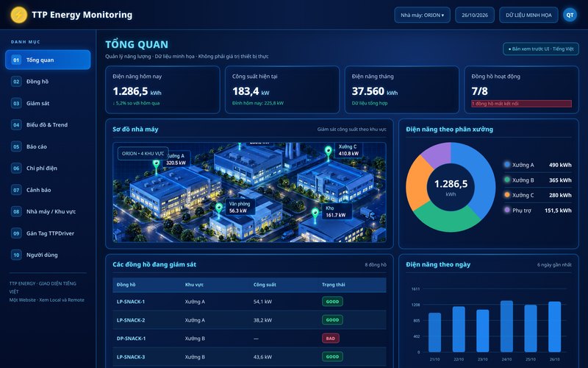The image size is (588, 368).
Task: Open Gán Tag TTPDriver menu item
Action: click(48, 233)
